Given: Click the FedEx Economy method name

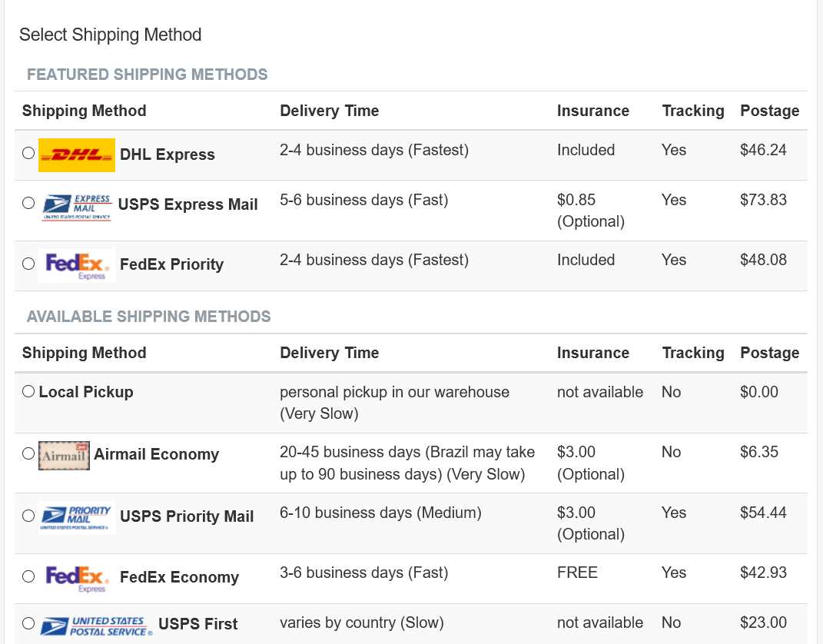Looking at the screenshot, I should point(180,577).
